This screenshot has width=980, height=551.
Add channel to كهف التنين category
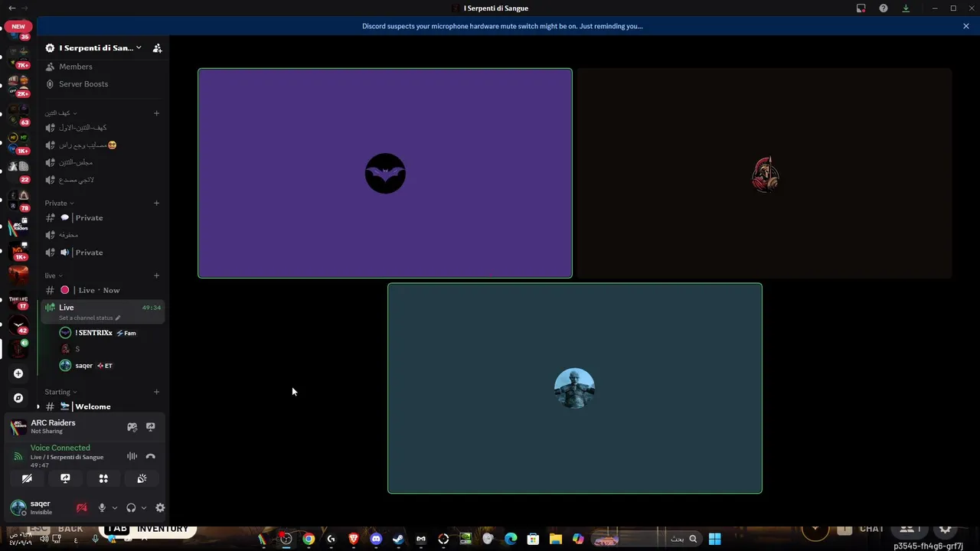click(x=156, y=112)
